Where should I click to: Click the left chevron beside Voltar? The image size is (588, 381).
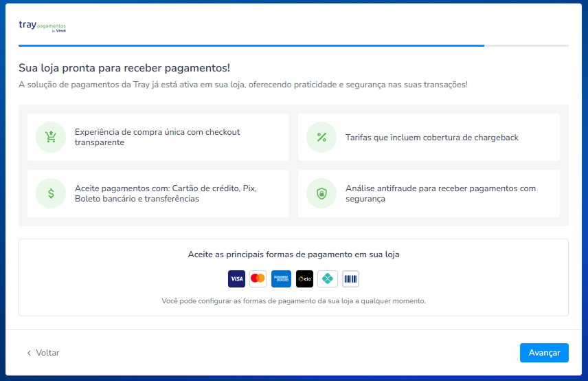click(x=29, y=353)
